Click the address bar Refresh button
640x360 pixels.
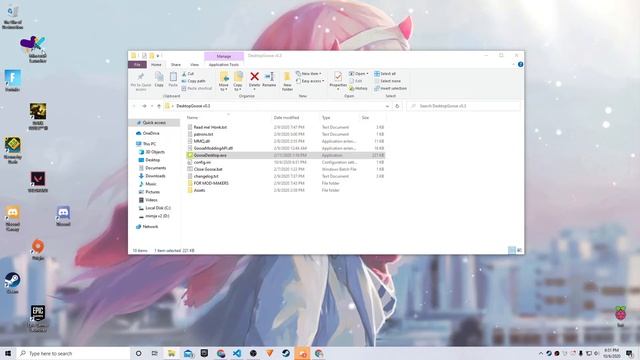(x=397, y=106)
